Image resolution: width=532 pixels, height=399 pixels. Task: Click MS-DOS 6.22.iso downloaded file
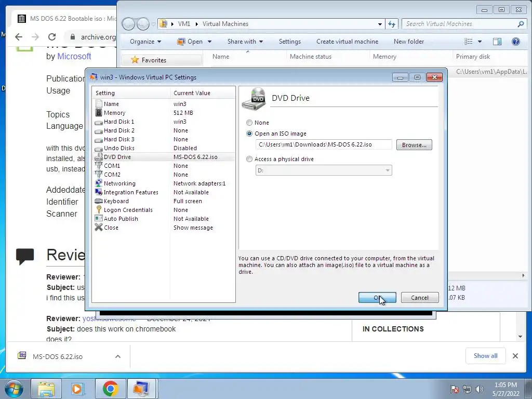pyautogui.click(x=57, y=356)
